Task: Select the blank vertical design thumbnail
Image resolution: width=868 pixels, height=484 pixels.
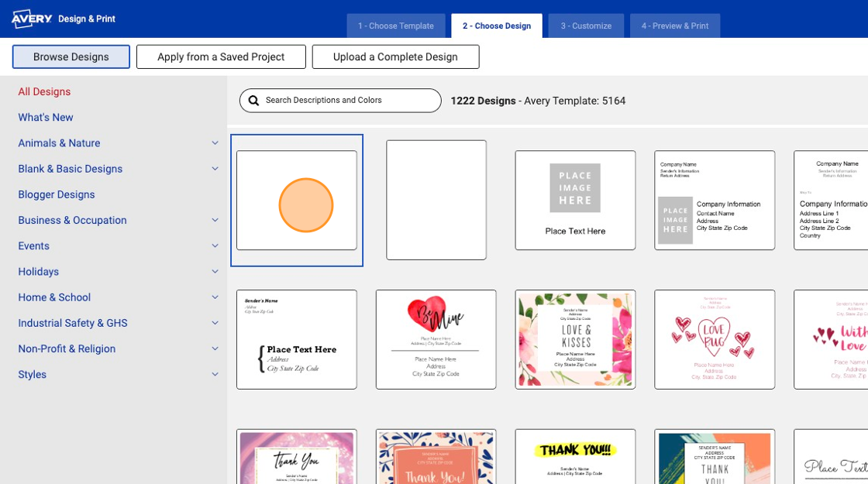Action: coord(436,201)
